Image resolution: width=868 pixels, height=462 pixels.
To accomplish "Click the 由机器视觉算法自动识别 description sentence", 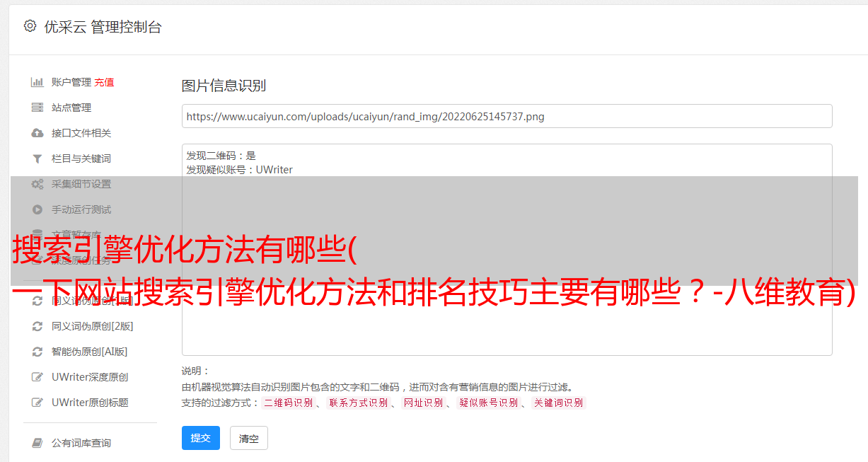I will pyautogui.click(x=377, y=387).
